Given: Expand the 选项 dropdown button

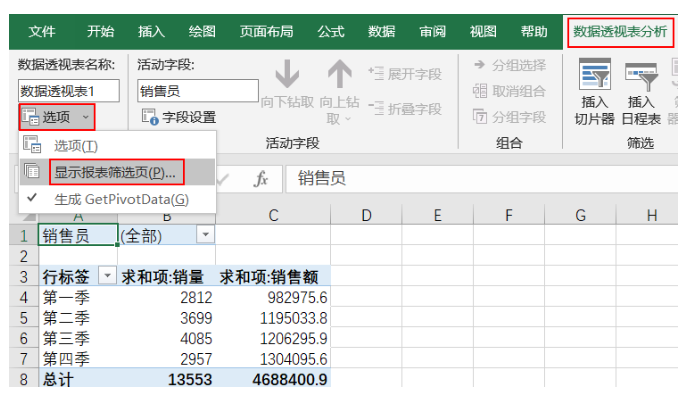Looking at the screenshot, I should [x=57, y=117].
